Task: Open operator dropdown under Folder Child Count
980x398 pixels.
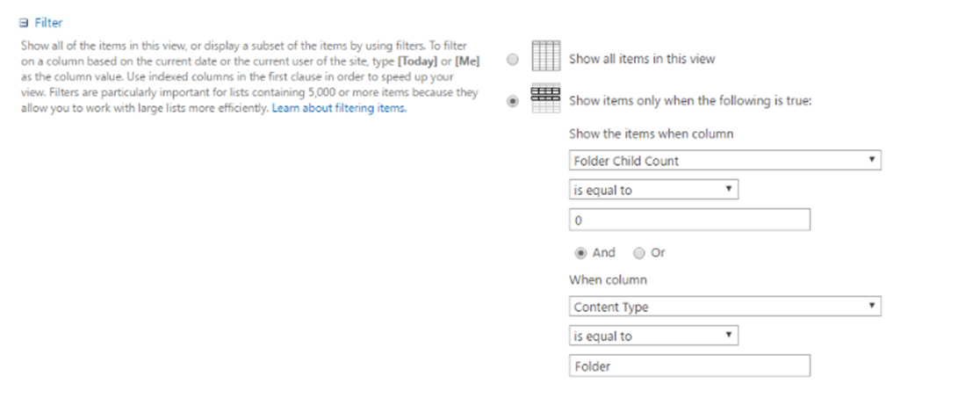Action: [x=653, y=190]
